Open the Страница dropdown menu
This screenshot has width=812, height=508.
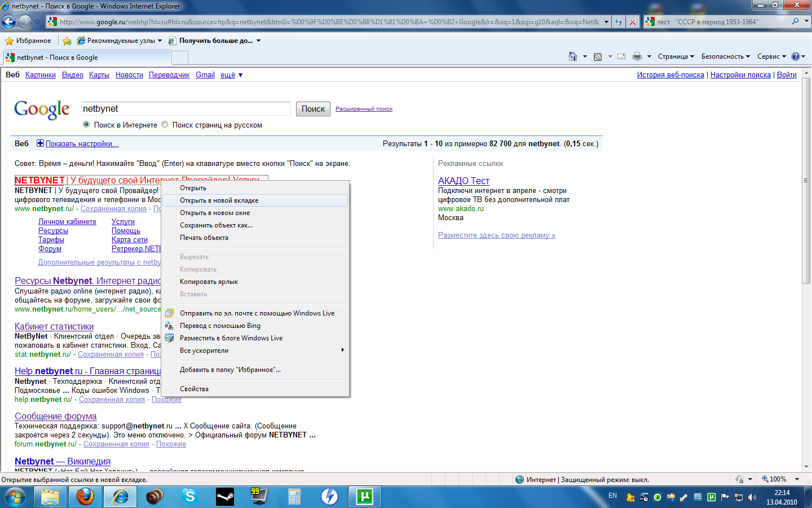click(676, 56)
